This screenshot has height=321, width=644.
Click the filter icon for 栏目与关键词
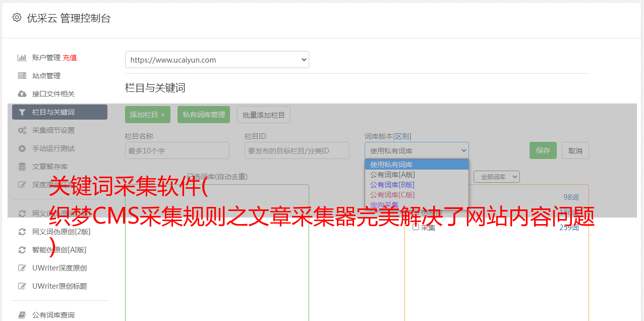22,112
